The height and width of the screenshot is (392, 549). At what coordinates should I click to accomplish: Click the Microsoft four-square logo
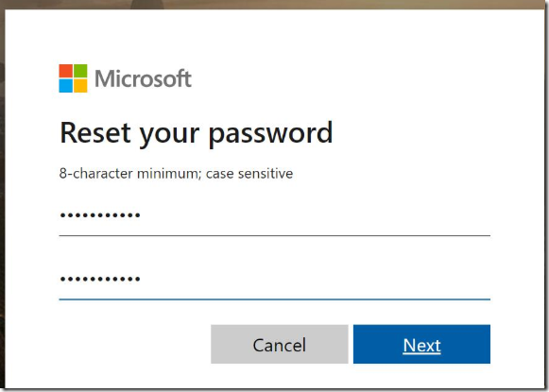pos(73,78)
